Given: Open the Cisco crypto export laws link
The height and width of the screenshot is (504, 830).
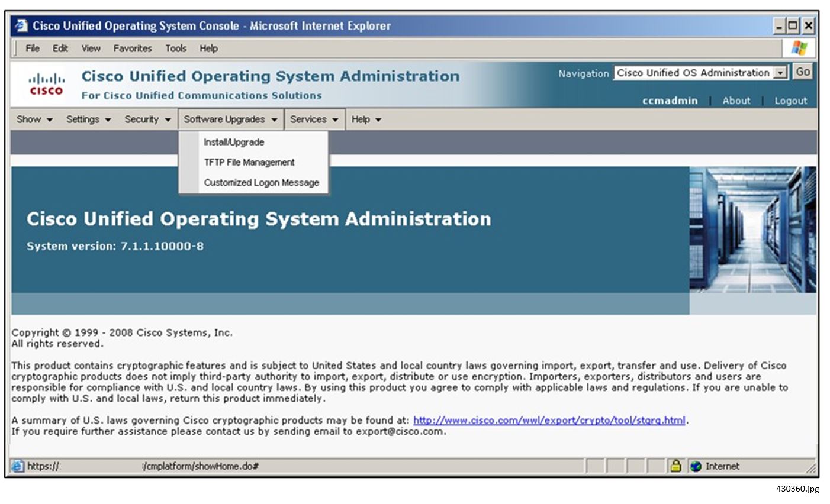Looking at the screenshot, I should pyautogui.click(x=549, y=421).
